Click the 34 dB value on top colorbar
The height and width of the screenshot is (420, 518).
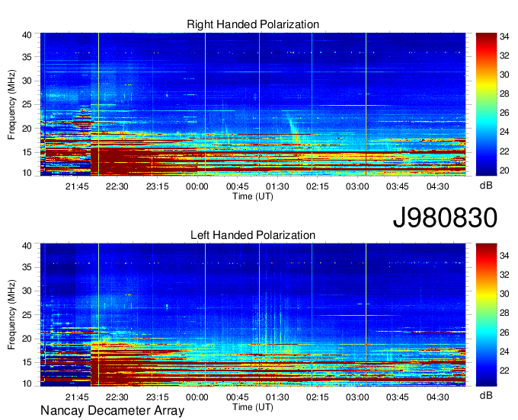tap(504, 37)
